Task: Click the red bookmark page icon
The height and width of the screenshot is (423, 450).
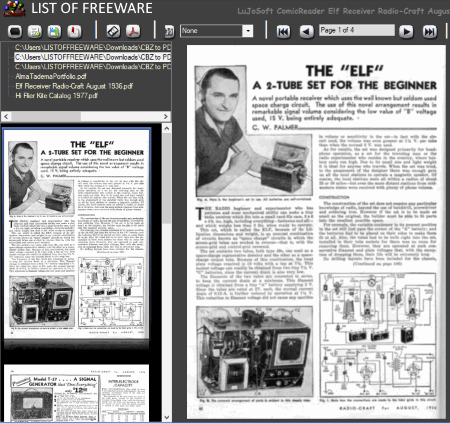Action: [74, 32]
